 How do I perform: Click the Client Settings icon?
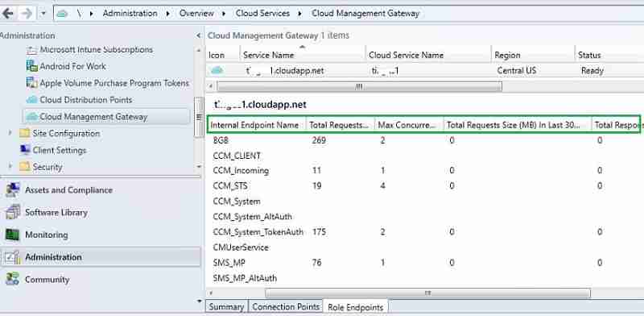pos(25,150)
